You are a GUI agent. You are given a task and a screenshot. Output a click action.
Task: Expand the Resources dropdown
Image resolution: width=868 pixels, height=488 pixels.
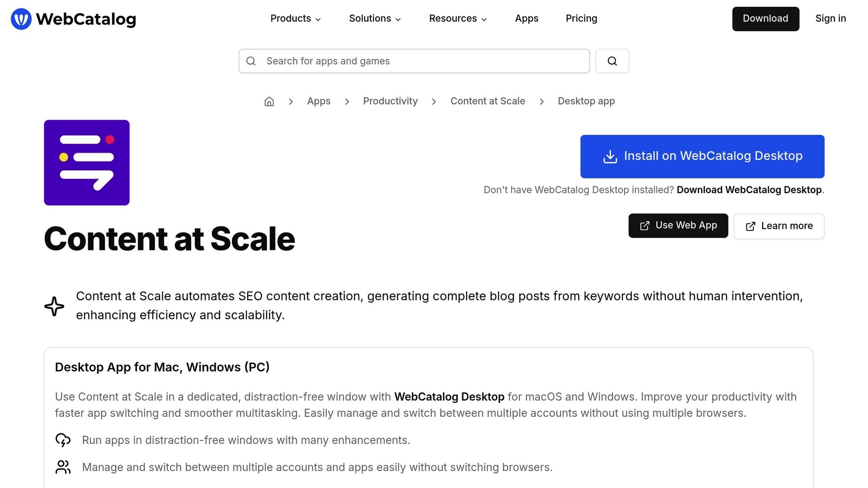(457, 19)
